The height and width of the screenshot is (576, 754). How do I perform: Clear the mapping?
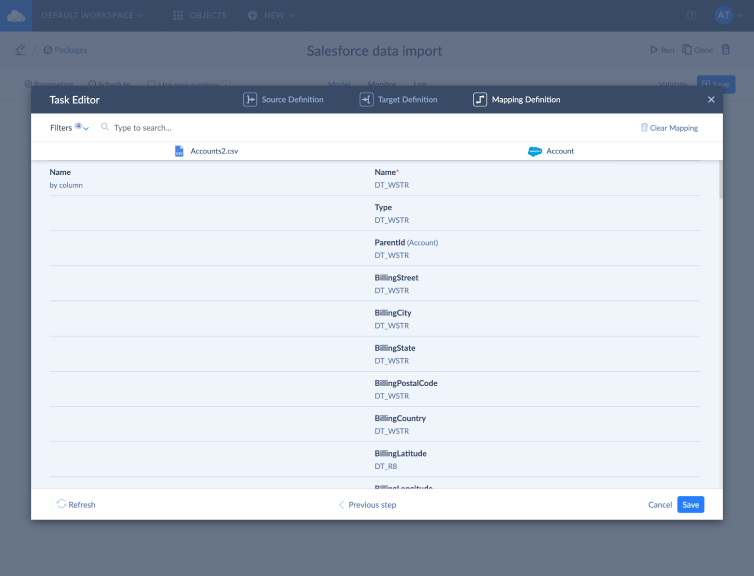pyautogui.click(x=669, y=128)
